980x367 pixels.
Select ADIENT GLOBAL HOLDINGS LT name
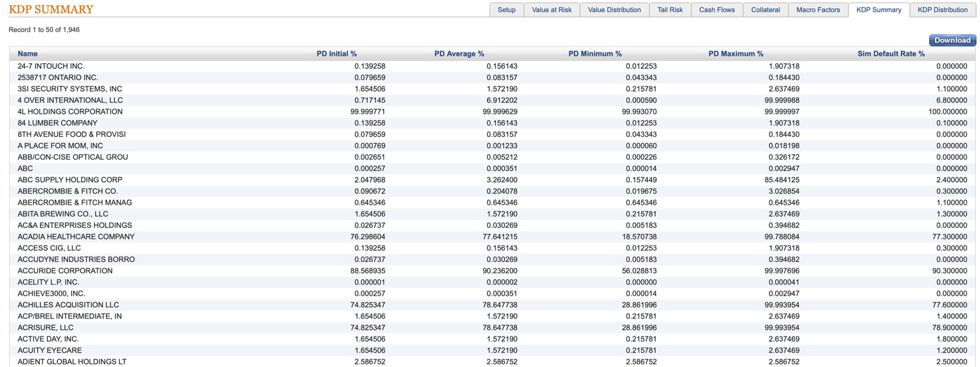pos(72,362)
